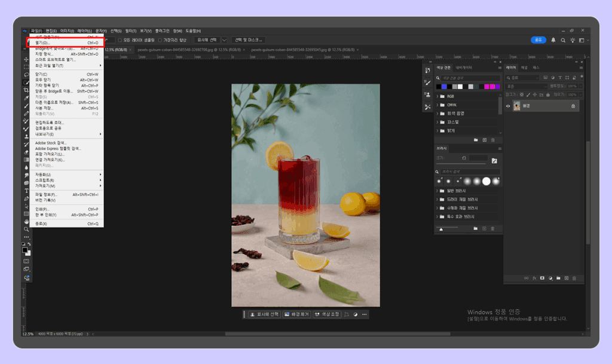Pick the blue color swatch

click(444, 87)
